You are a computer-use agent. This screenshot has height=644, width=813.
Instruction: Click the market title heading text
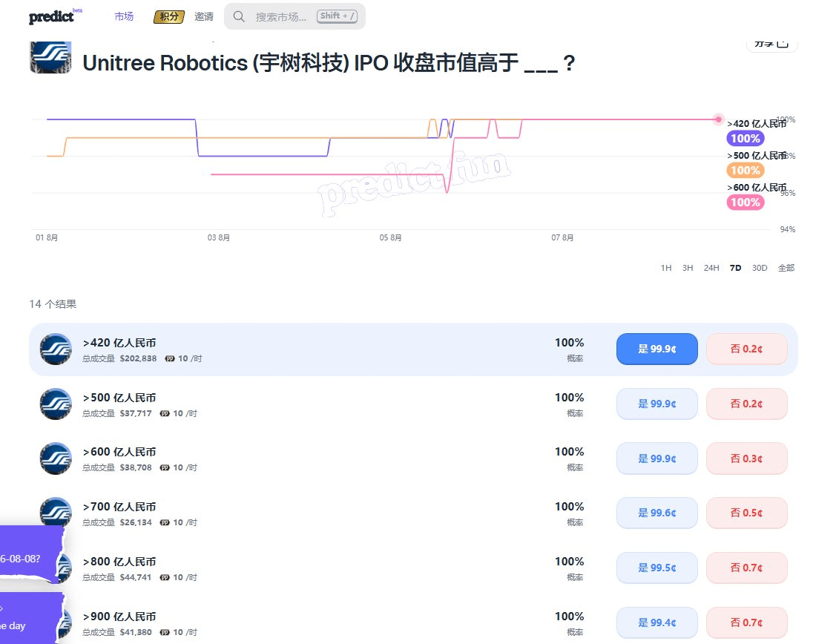point(329,63)
